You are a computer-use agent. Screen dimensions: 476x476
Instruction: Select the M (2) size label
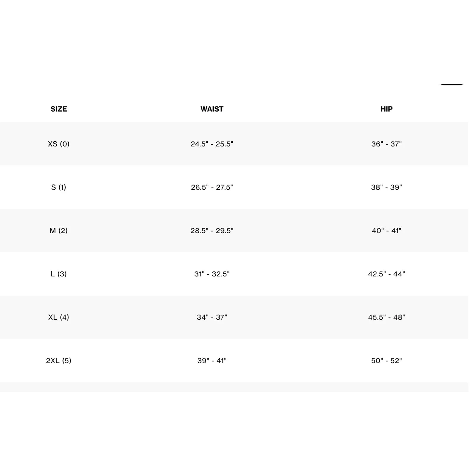(x=59, y=231)
